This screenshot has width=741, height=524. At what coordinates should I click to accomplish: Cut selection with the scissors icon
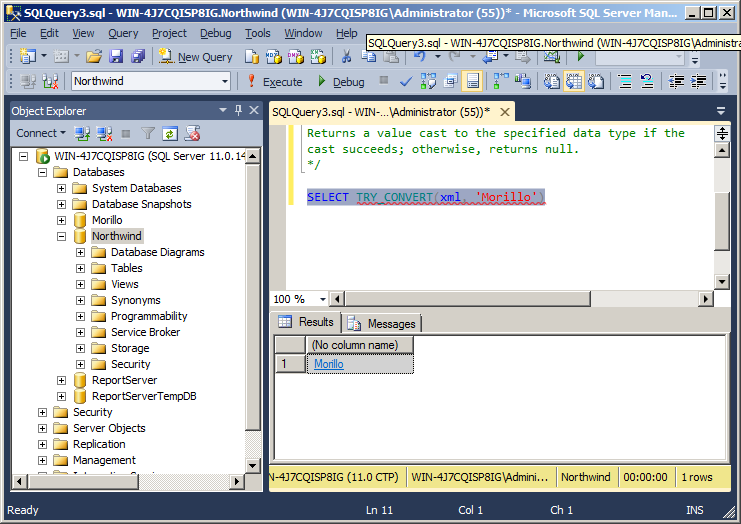(x=346, y=57)
